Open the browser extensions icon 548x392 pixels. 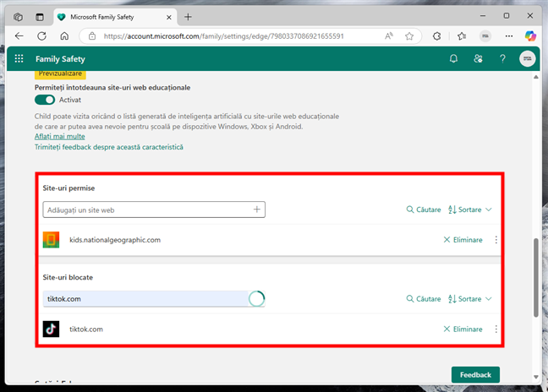[437, 36]
